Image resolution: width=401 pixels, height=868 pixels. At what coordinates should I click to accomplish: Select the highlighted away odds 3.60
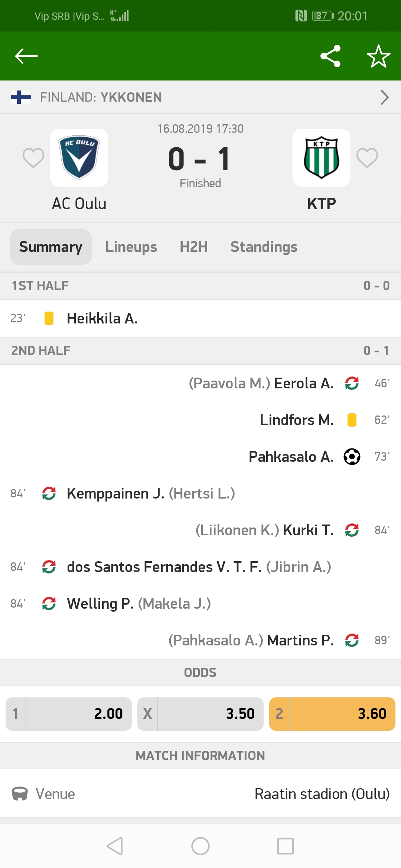click(332, 714)
